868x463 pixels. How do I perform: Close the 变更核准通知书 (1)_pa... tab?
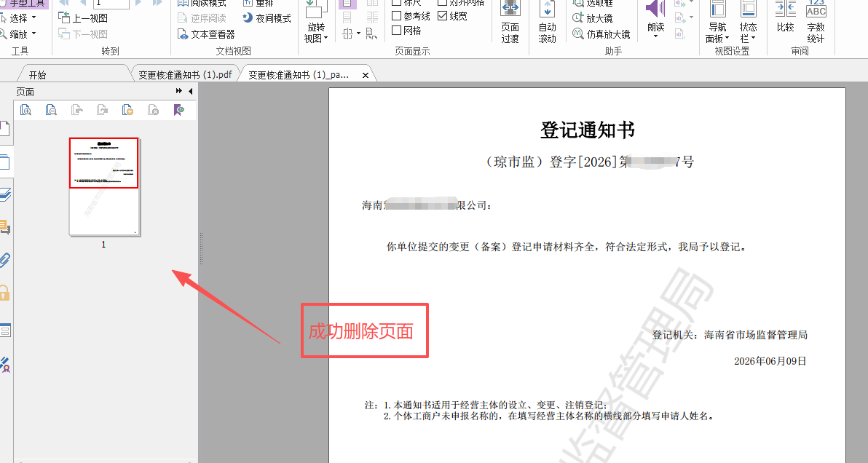[x=366, y=75]
